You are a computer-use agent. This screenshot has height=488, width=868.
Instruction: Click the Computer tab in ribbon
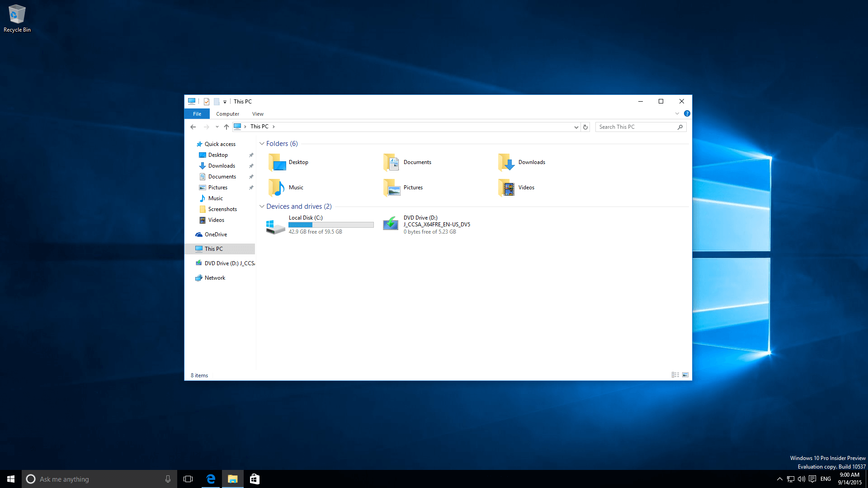coord(226,113)
